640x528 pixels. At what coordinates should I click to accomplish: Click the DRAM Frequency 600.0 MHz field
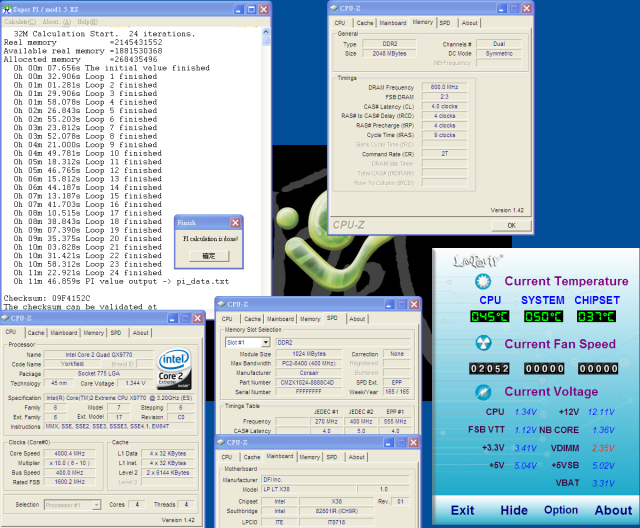pyautogui.click(x=444, y=87)
